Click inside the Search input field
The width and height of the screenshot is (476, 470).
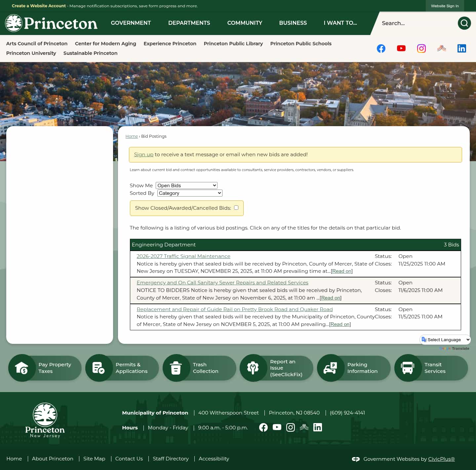coord(413,23)
